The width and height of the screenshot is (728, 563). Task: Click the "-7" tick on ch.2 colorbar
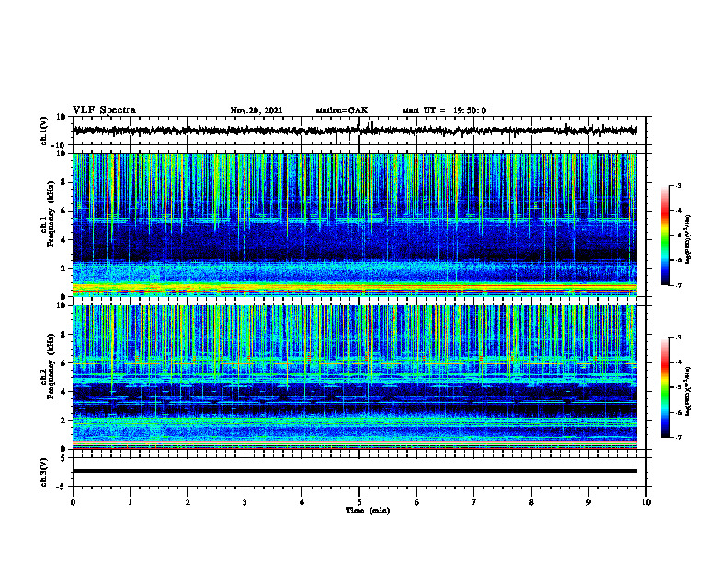coord(678,437)
